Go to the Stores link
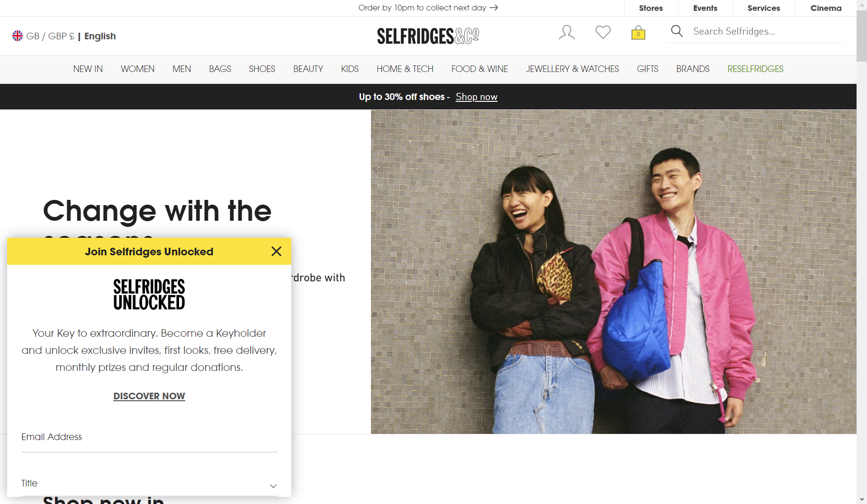The width and height of the screenshot is (867, 504). [x=651, y=8]
